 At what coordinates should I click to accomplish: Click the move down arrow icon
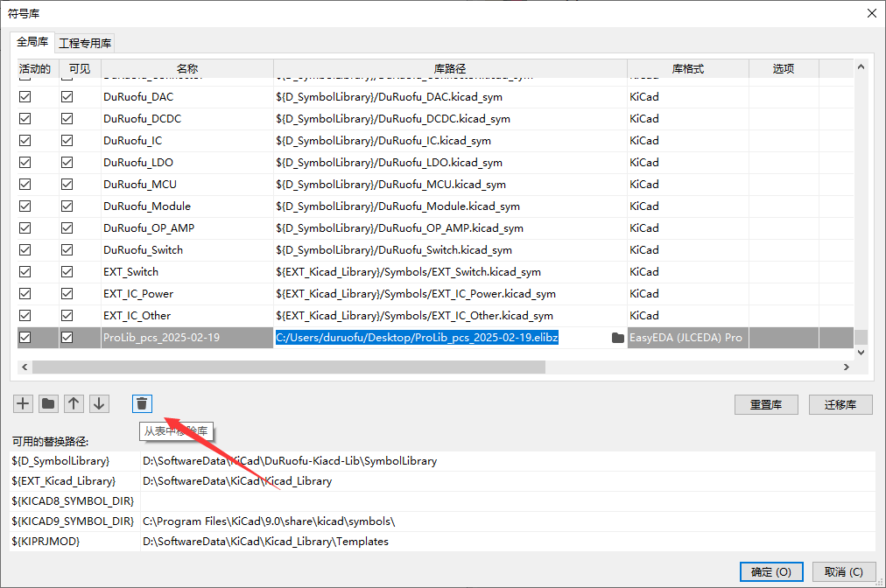point(100,403)
